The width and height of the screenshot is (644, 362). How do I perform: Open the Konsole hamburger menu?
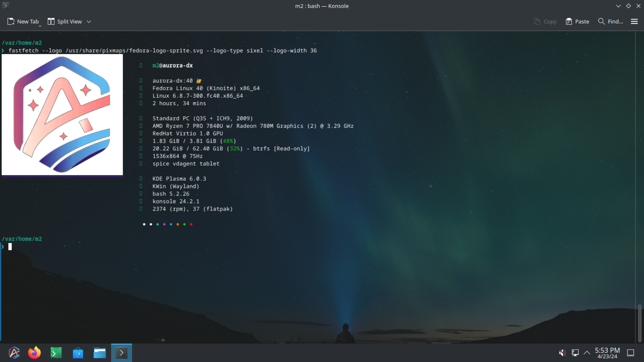coord(634,21)
